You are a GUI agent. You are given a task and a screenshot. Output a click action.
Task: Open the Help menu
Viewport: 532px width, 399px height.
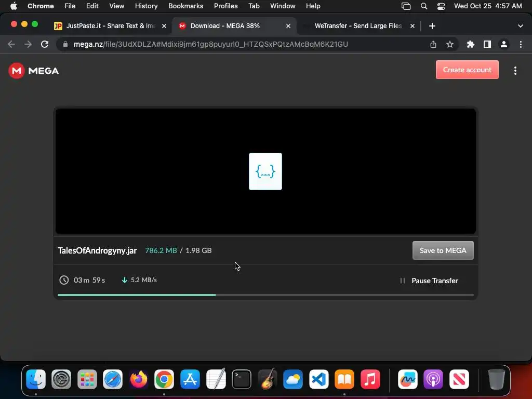[x=313, y=6]
